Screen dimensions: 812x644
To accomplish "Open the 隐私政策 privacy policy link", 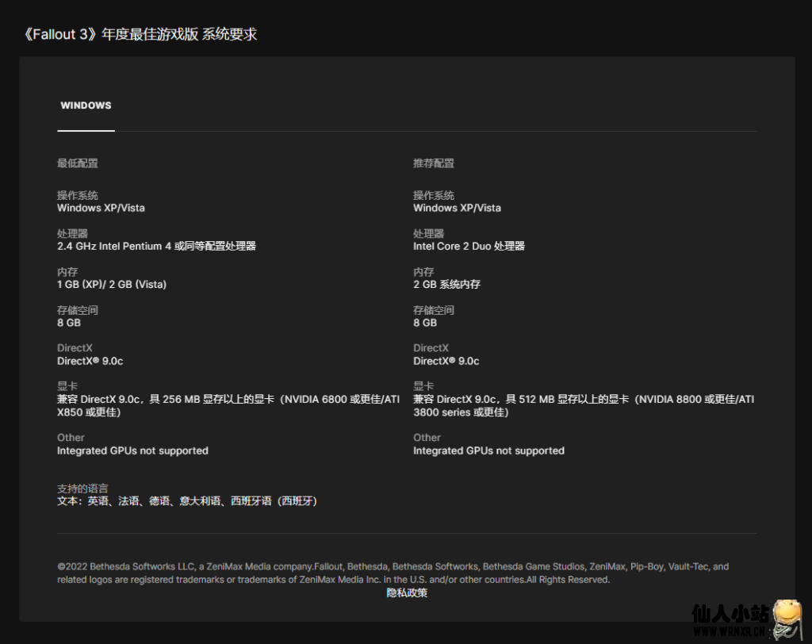I will 407,592.
